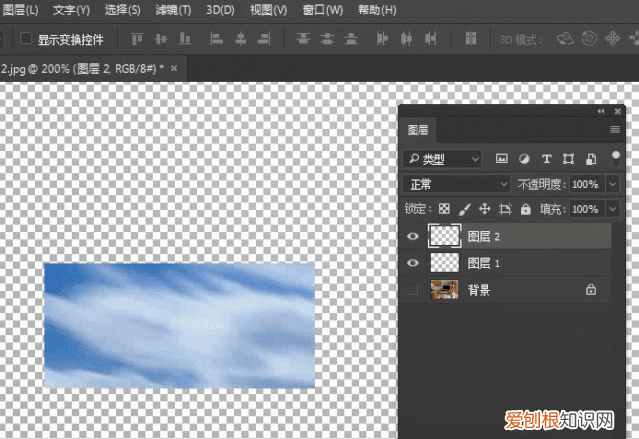Screen dimensions: 639x439
Task: Show the 背景 layer via visibility box
Action: [x=414, y=290]
